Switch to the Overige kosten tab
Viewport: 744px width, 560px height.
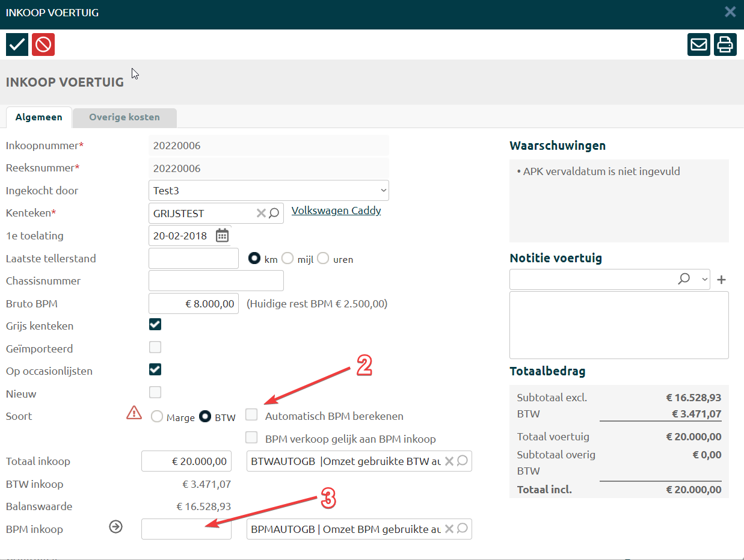tap(125, 117)
